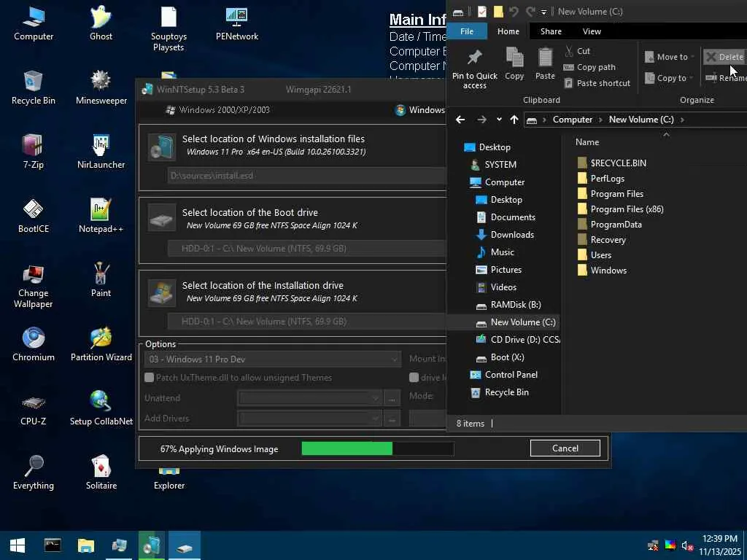Expand the Computer breadcrumb chevron in address bar
Image resolution: width=747 pixels, height=560 pixels.
(x=600, y=120)
